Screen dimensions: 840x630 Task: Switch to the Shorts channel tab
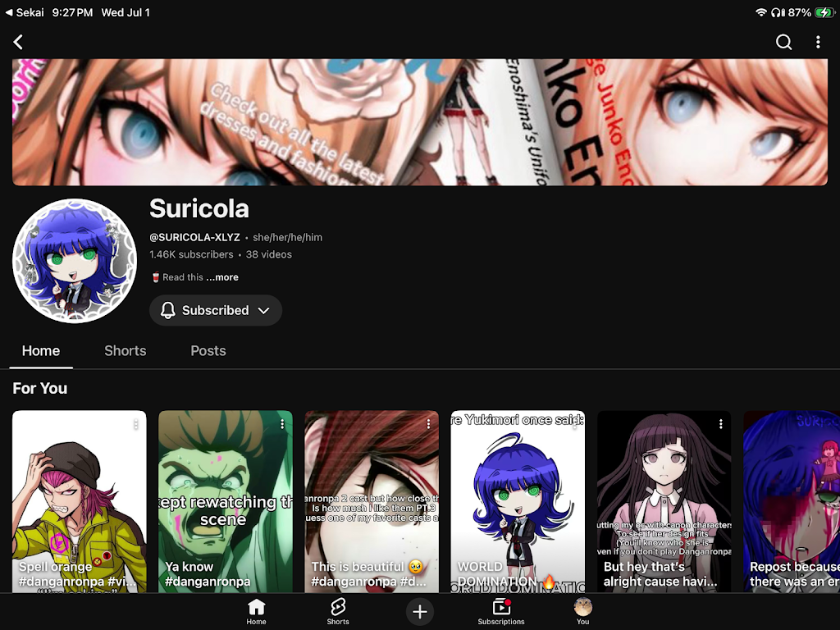[x=126, y=351]
